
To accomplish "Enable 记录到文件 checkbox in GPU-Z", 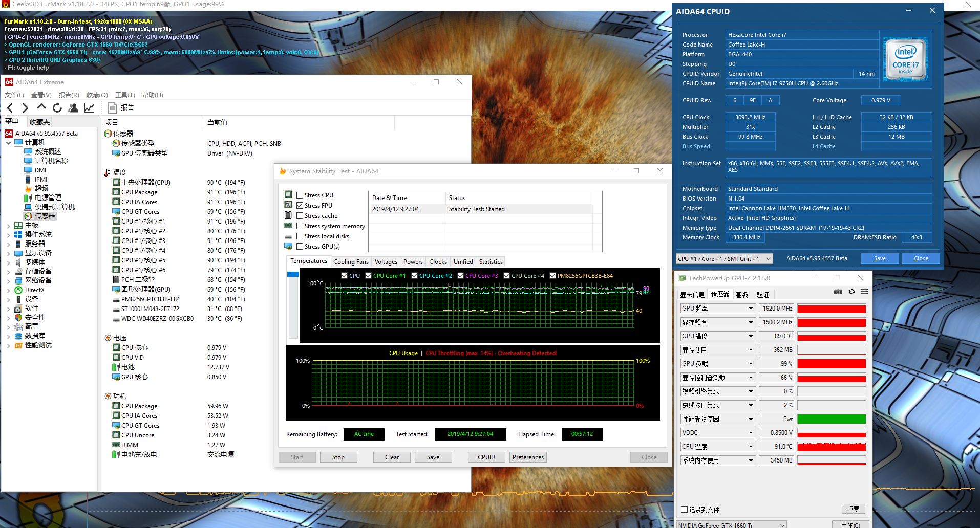I will tap(684, 510).
